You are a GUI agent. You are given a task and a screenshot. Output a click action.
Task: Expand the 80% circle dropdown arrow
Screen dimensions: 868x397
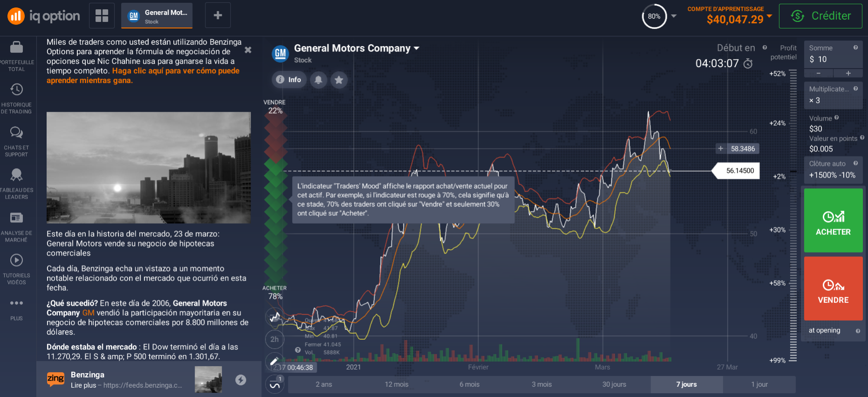(674, 16)
